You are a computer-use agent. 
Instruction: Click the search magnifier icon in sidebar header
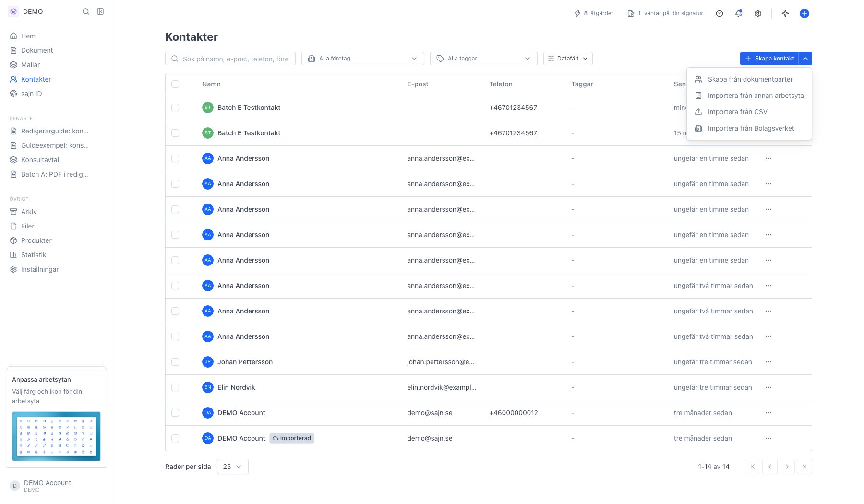pos(86,12)
